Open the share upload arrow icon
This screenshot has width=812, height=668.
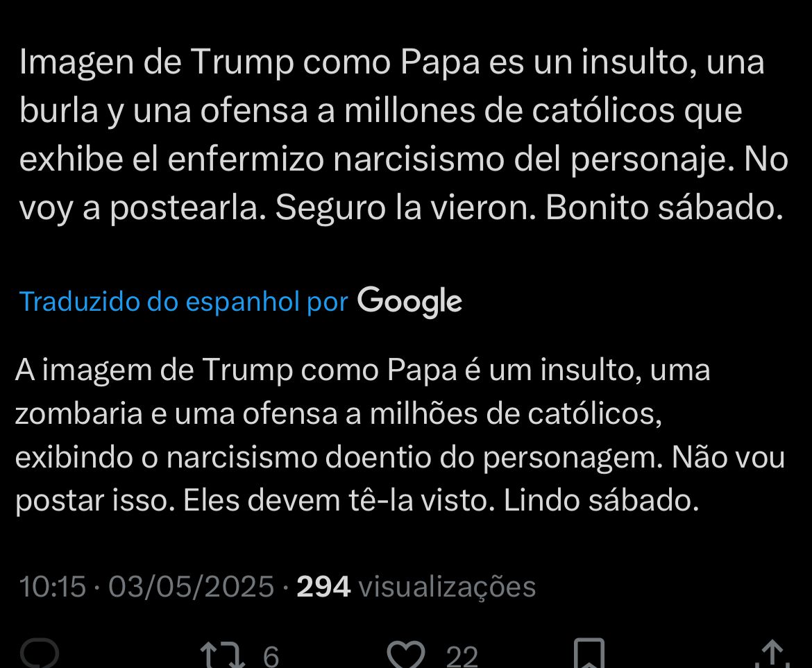pyautogui.click(x=772, y=654)
